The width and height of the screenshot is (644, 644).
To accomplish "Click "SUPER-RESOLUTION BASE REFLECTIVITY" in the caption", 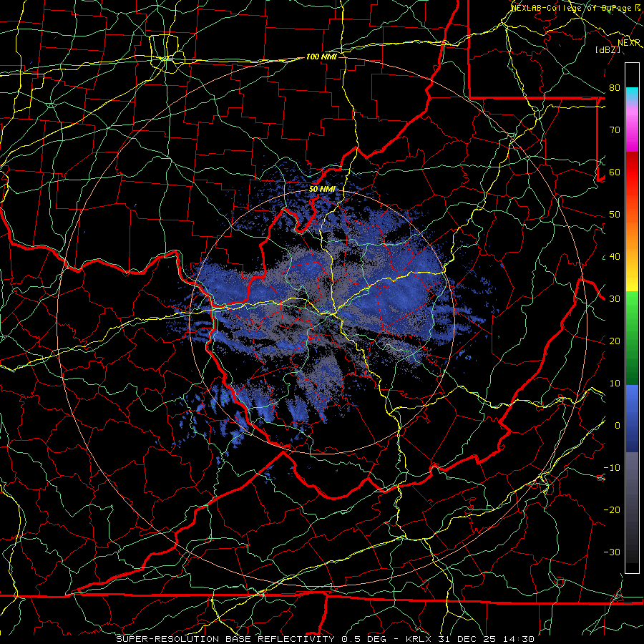I will [225, 639].
